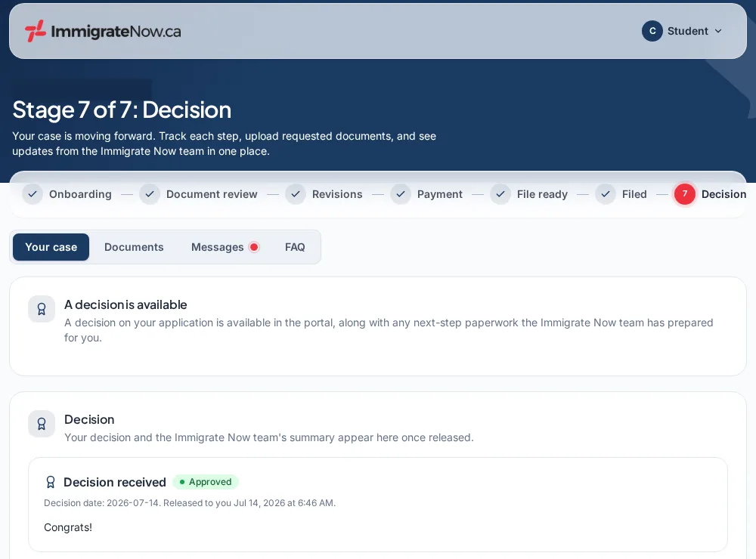Open the Messages tab
This screenshot has height=559, width=756.
click(225, 247)
